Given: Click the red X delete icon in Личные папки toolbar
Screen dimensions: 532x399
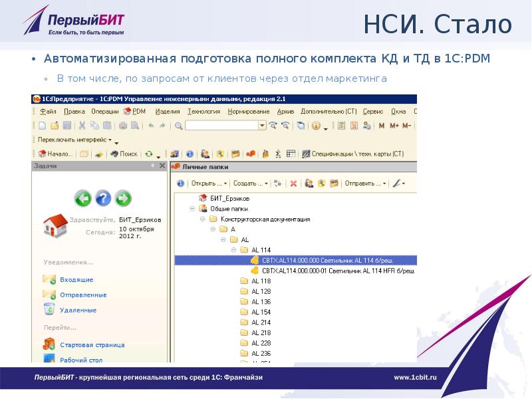Looking at the screenshot, I should pyautogui.click(x=293, y=183).
